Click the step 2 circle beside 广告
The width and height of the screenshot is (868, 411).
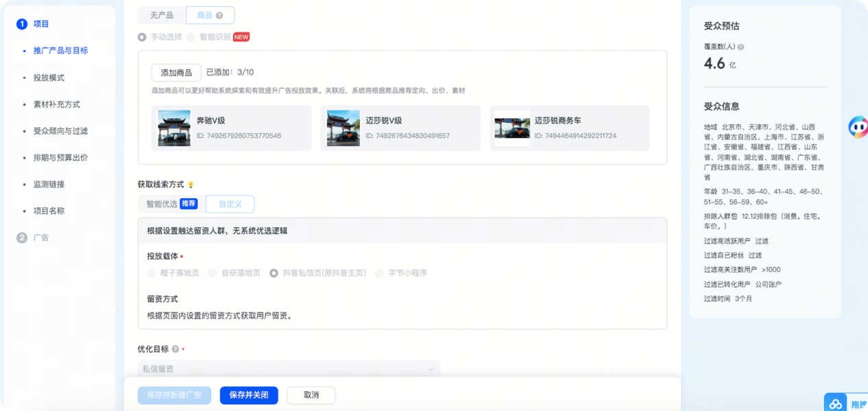coord(21,237)
